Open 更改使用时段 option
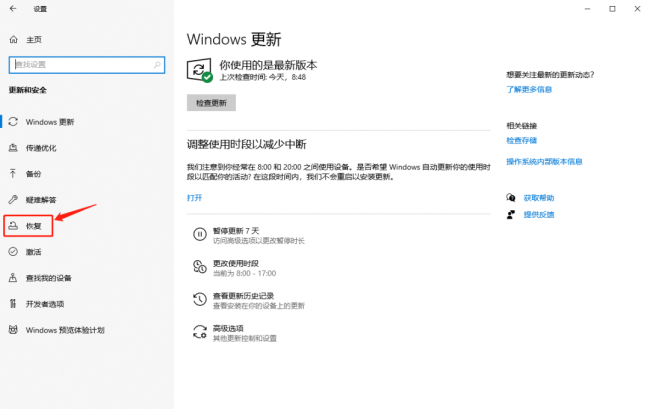 (236, 264)
